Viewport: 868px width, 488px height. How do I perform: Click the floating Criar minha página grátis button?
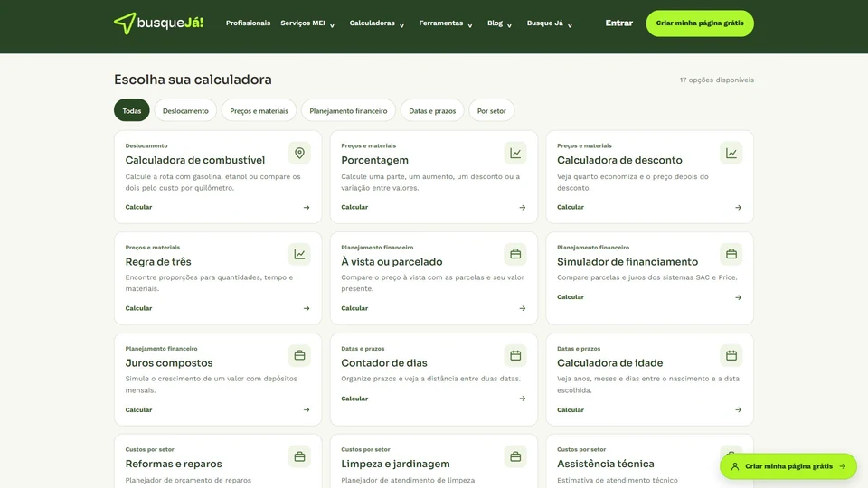(788, 466)
